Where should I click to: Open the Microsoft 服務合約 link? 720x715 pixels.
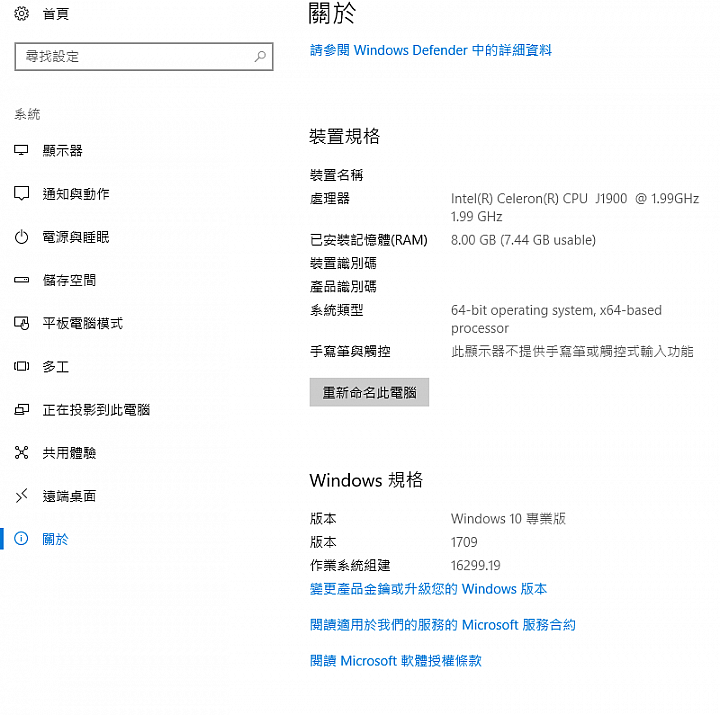pos(443,625)
